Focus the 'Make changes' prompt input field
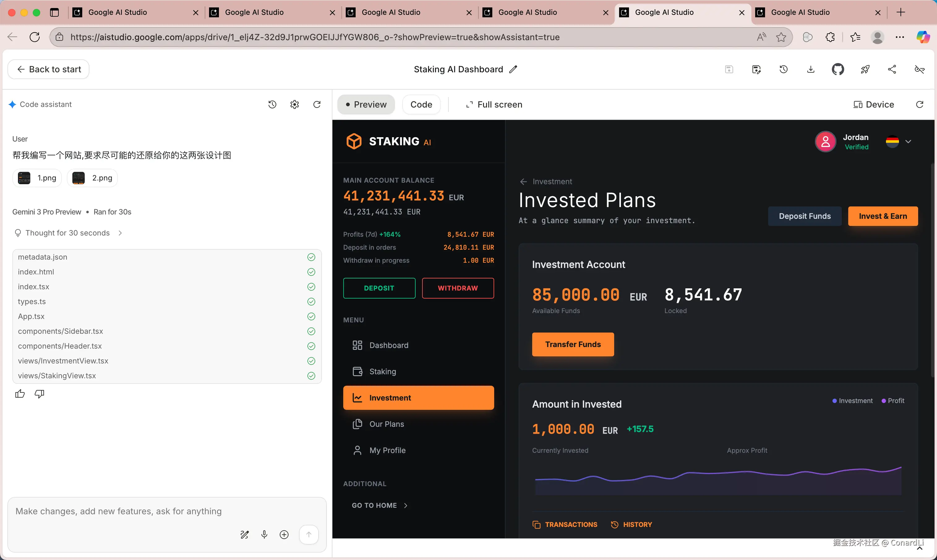Screen dimensions: 937x560 [x=118, y=511]
